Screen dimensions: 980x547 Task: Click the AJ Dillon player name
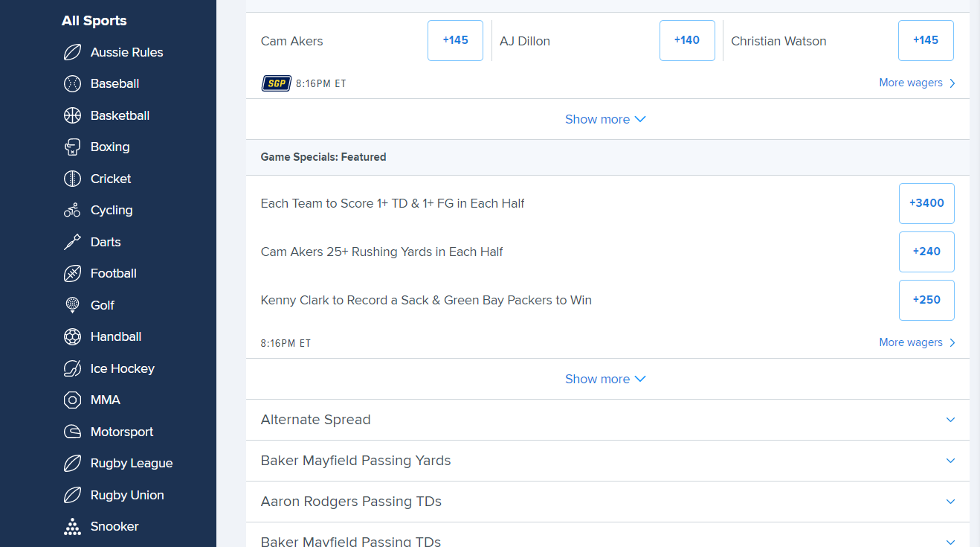pyautogui.click(x=525, y=42)
